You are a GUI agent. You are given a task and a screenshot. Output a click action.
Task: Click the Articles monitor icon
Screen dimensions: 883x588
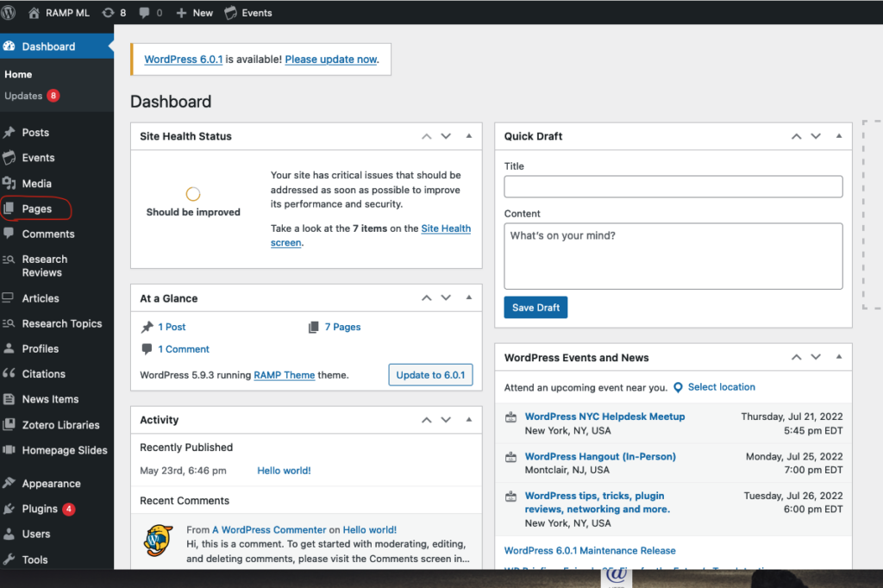[x=8, y=297]
